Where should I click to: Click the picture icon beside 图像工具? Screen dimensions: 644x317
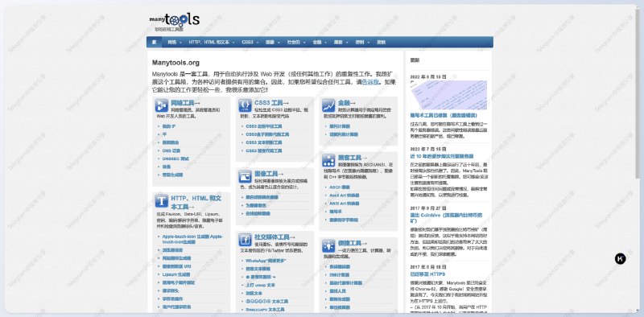246,176
